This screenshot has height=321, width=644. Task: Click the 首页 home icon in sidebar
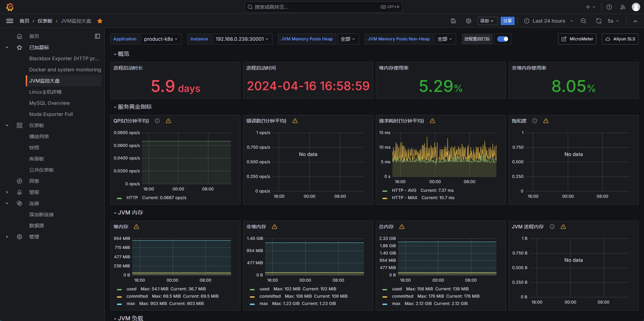(19, 36)
